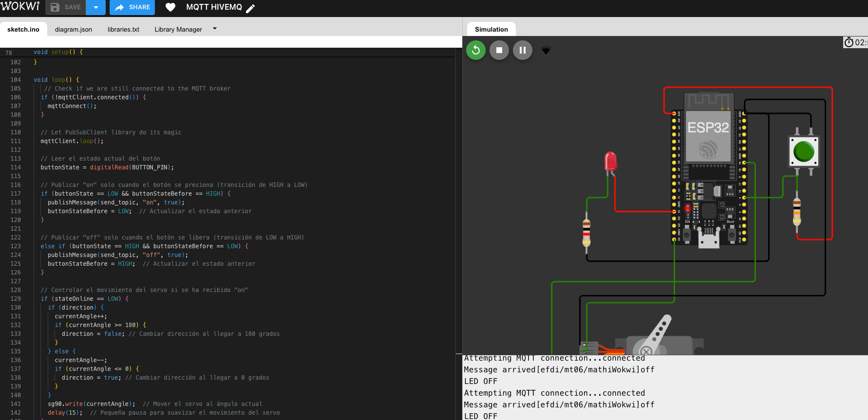Click the EN button on the ESP32 board

click(x=687, y=236)
